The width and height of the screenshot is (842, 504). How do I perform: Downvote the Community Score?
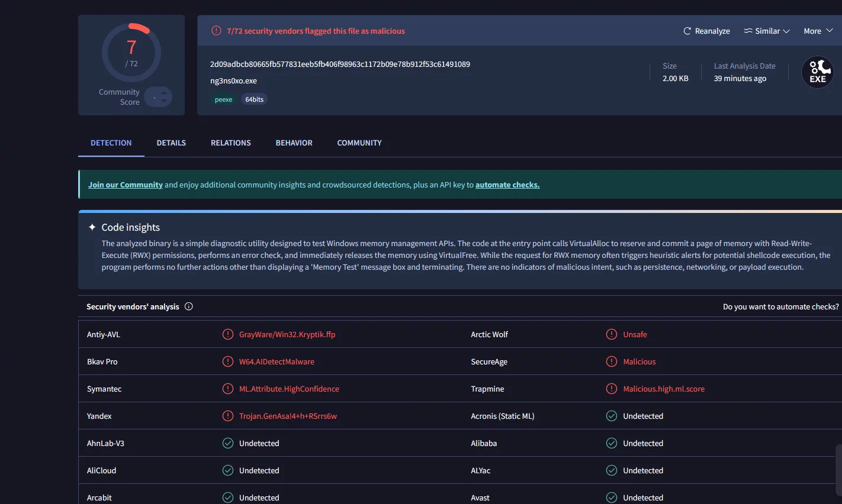point(164,101)
